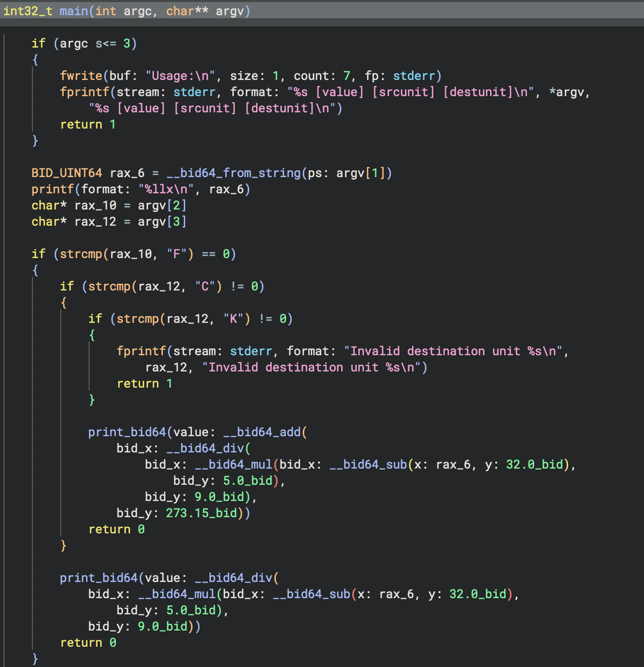Click stderr in the fwrite fp argument
Screen dimensions: 644x667
414,76
